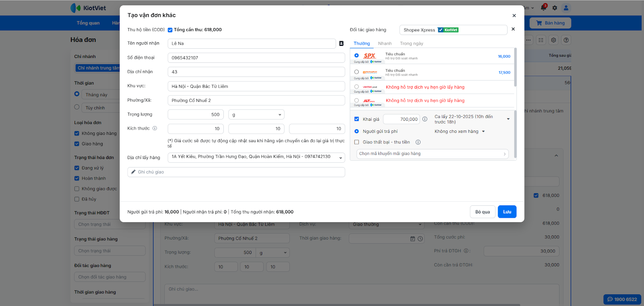Open contact book icon beside recipient name

click(341, 43)
